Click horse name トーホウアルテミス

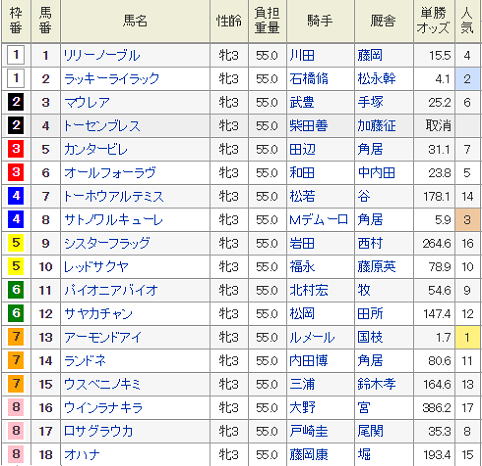tap(114, 196)
